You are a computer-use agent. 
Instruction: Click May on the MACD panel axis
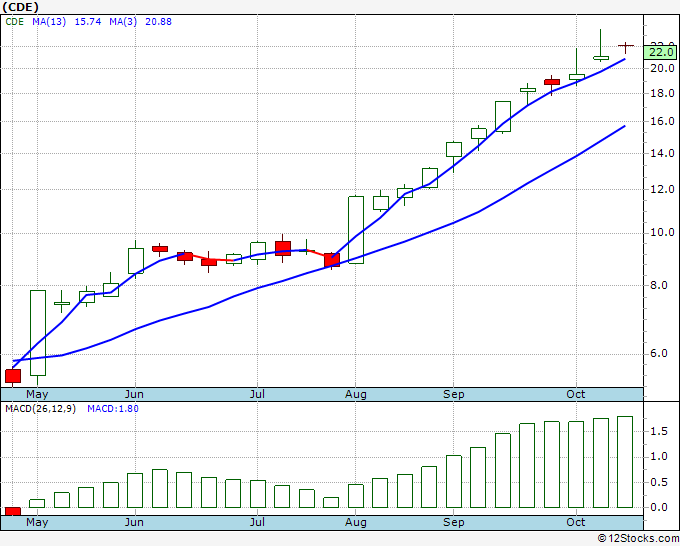click(37, 522)
